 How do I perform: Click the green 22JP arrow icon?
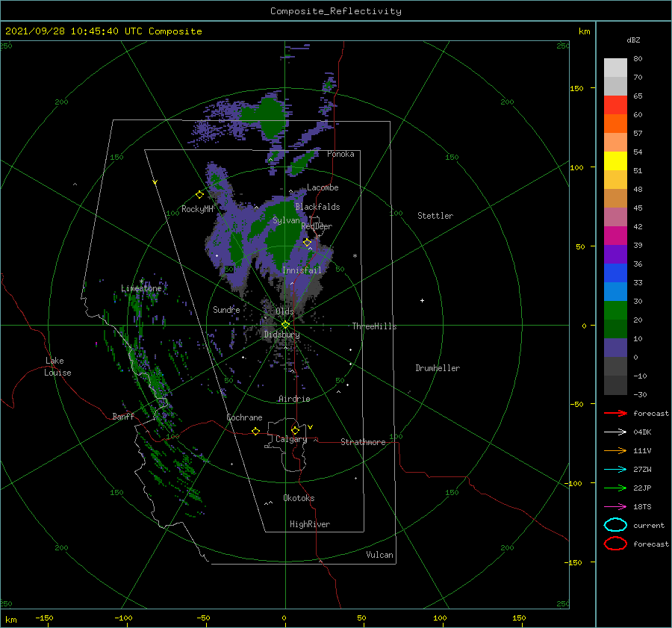pos(615,488)
